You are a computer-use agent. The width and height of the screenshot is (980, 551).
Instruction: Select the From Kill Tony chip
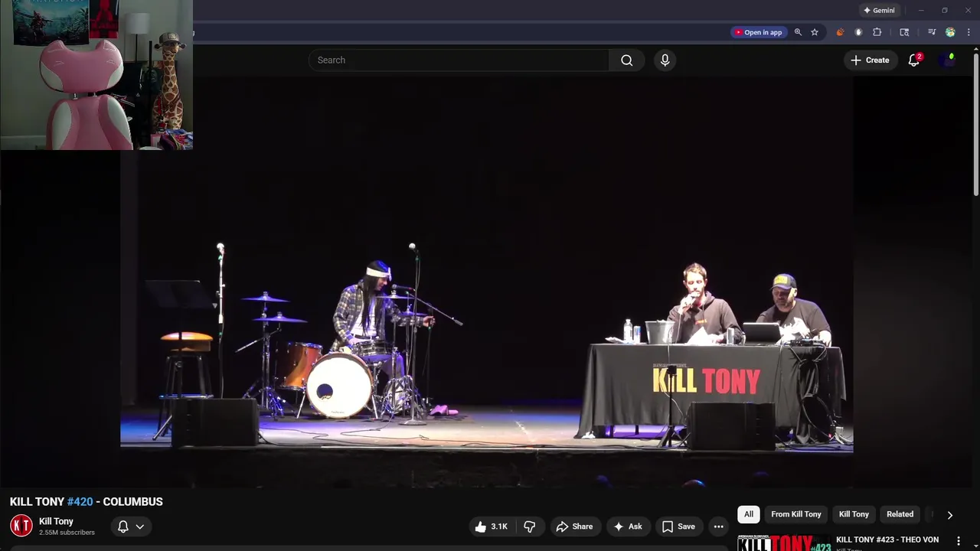(x=796, y=514)
